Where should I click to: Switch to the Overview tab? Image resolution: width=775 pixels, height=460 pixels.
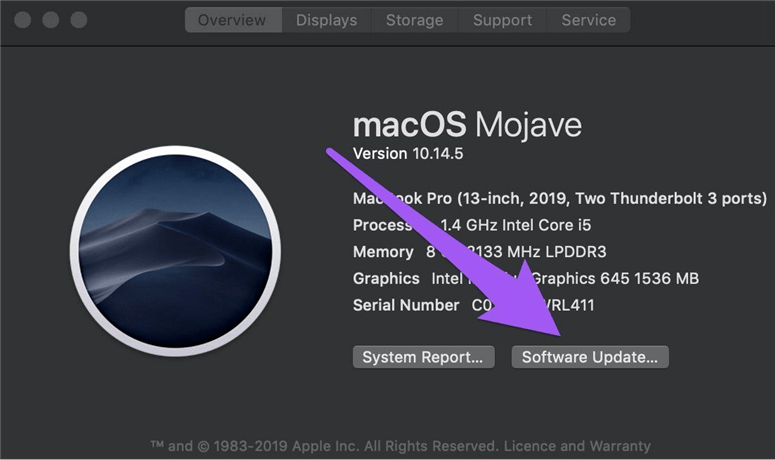[233, 20]
